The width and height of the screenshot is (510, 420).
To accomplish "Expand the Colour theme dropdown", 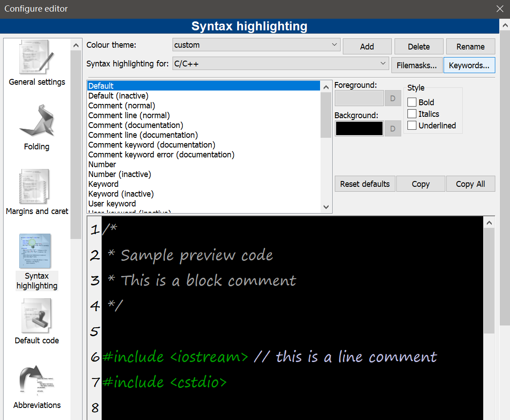I will point(256,45).
